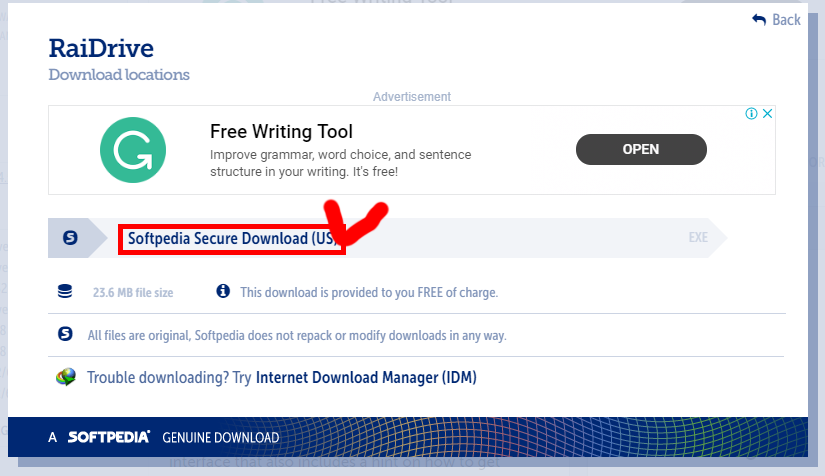The image size is (825, 476).
Task: Open Internet Download Manager (IDM) link
Action: click(x=366, y=378)
